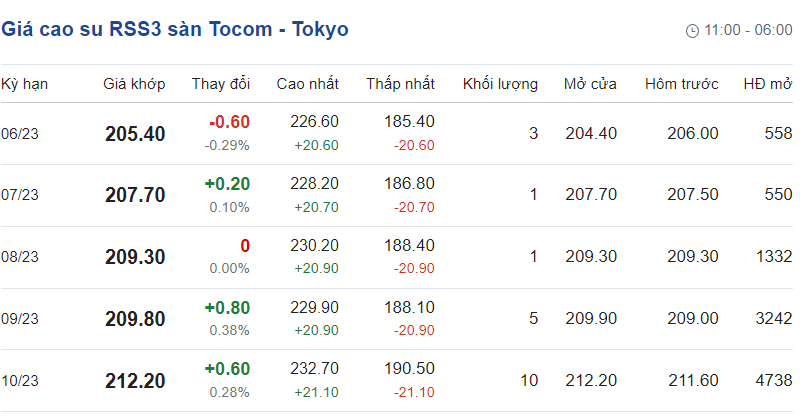
Task: Select the Cao nhất column header
Action: point(307,84)
